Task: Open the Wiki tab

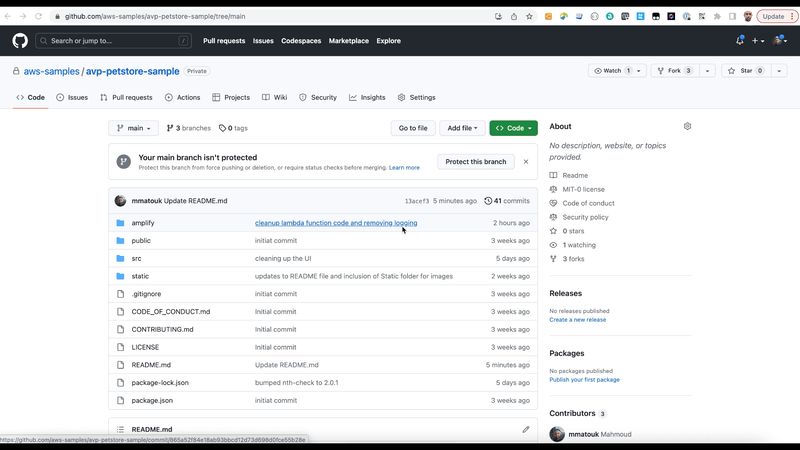Action: (274, 97)
